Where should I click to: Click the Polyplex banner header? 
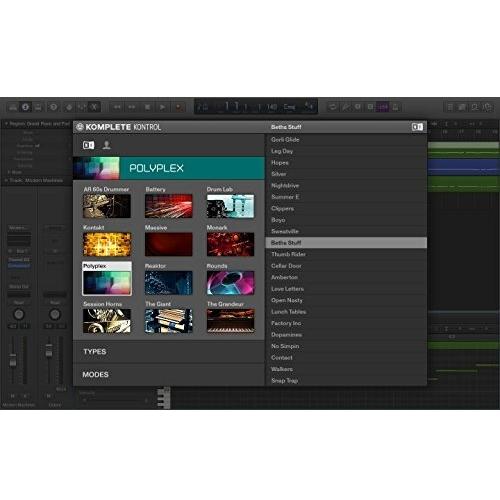point(169,168)
